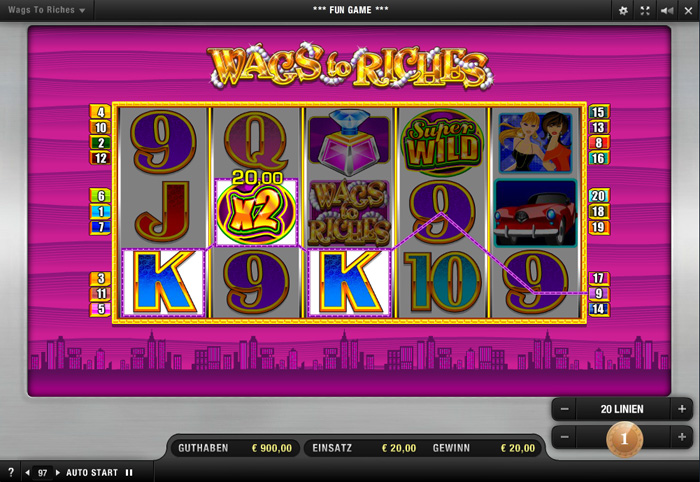Open the Wags To Riches game dropdown
Image resolution: width=700 pixels, height=482 pixels.
46,10
